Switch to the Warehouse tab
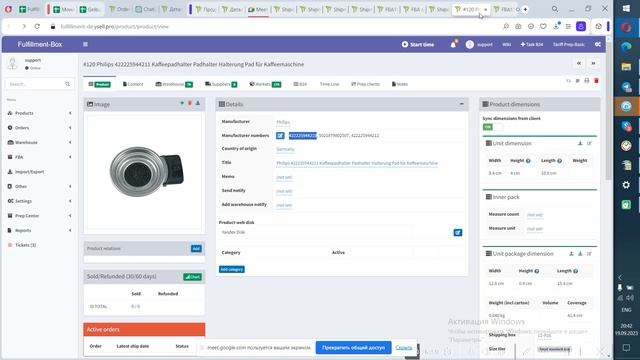The height and width of the screenshot is (360, 640). tap(174, 84)
